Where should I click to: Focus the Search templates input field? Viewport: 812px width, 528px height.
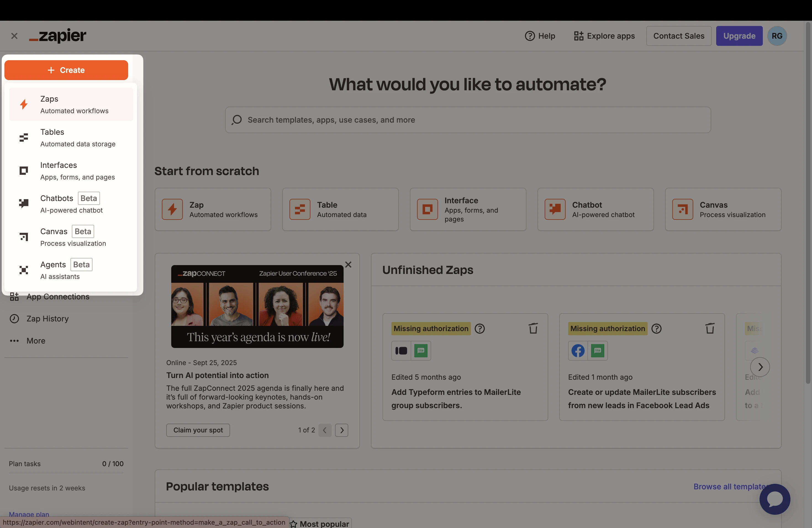coord(468,120)
